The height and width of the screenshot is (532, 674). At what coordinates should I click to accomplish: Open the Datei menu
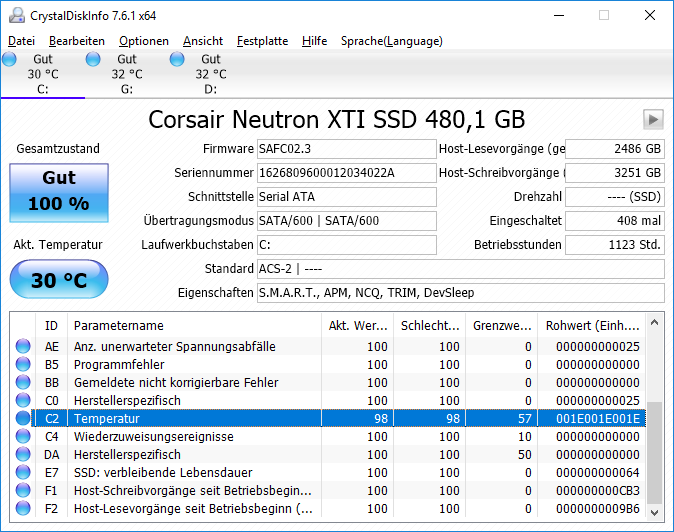pyautogui.click(x=21, y=41)
